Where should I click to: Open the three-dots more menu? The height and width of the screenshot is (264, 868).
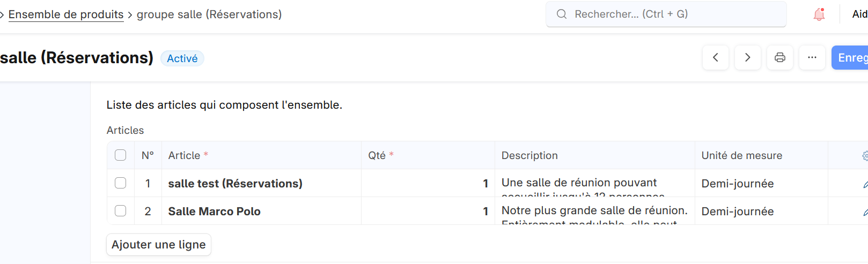812,57
